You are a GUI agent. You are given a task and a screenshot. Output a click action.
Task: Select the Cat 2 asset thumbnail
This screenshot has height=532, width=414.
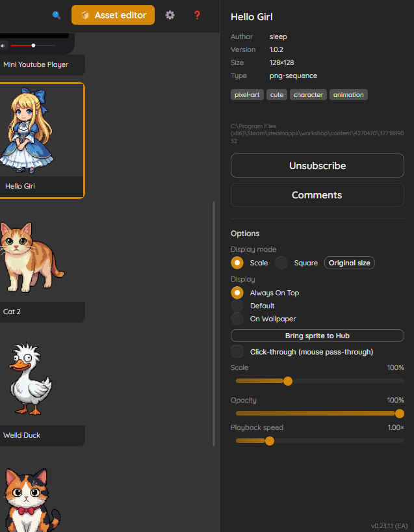point(31,257)
